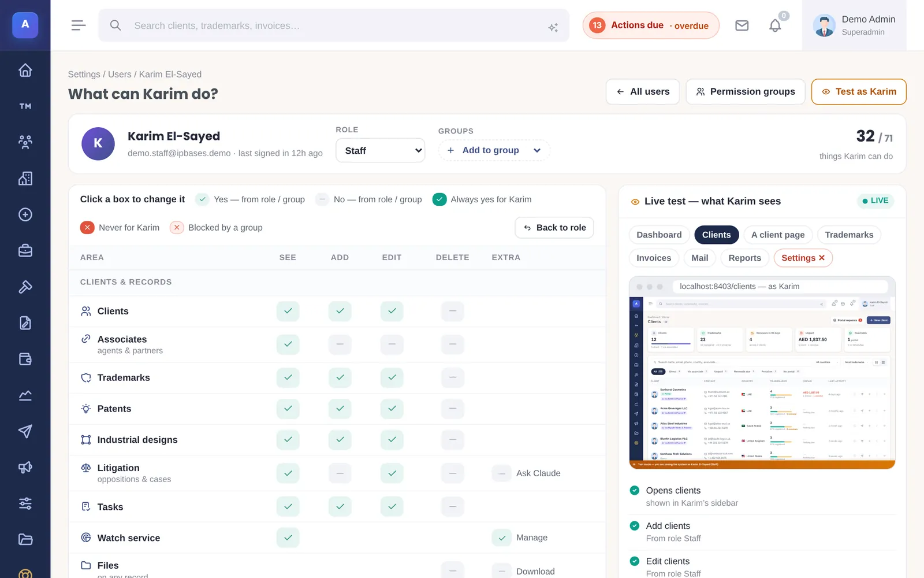Viewport: 924px width, 578px height.
Task: Select the Settings live test tab
Action: [x=803, y=258]
